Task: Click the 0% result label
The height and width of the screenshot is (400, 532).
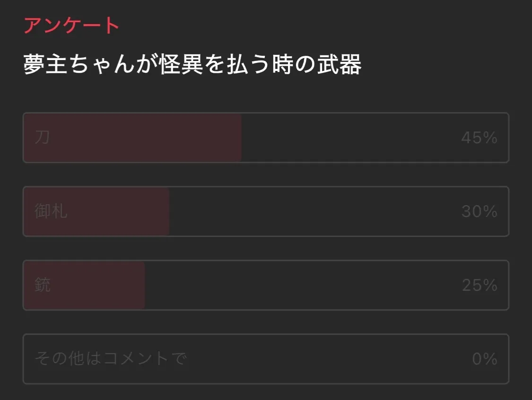Action: tap(485, 359)
